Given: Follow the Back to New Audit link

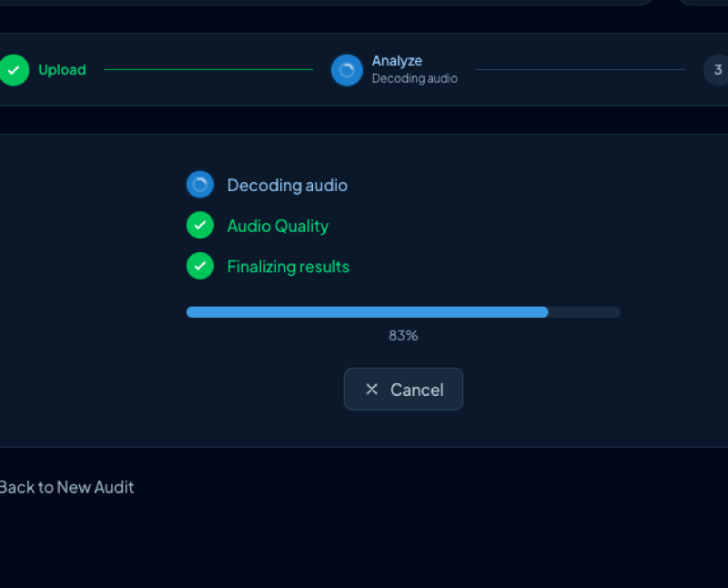Looking at the screenshot, I should click(66, 487).
